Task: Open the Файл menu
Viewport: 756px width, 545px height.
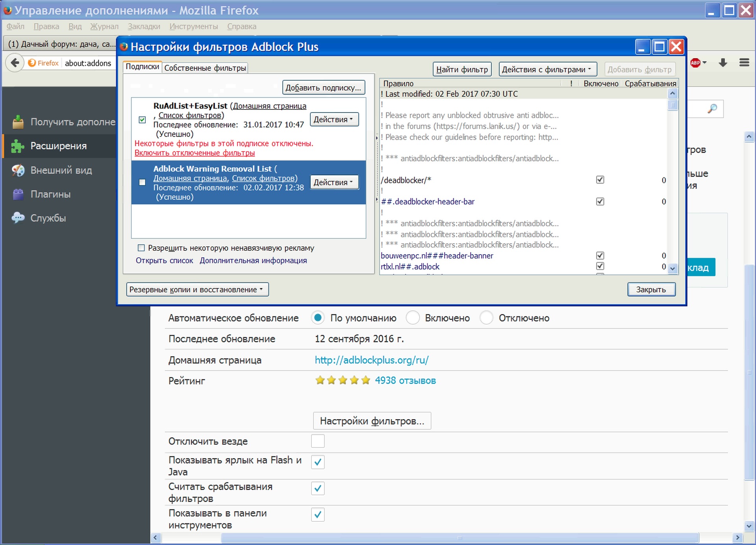Action: 15,26
